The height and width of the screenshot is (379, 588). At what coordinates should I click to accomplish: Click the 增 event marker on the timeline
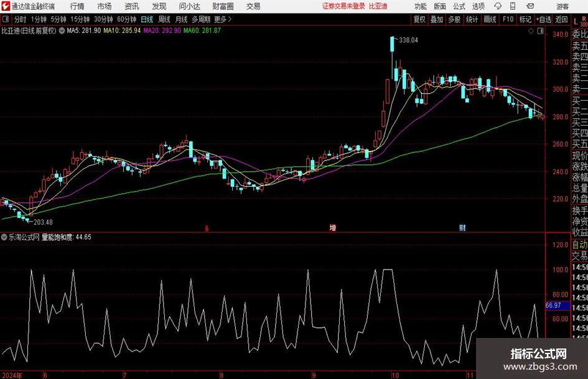click(333, 228)
